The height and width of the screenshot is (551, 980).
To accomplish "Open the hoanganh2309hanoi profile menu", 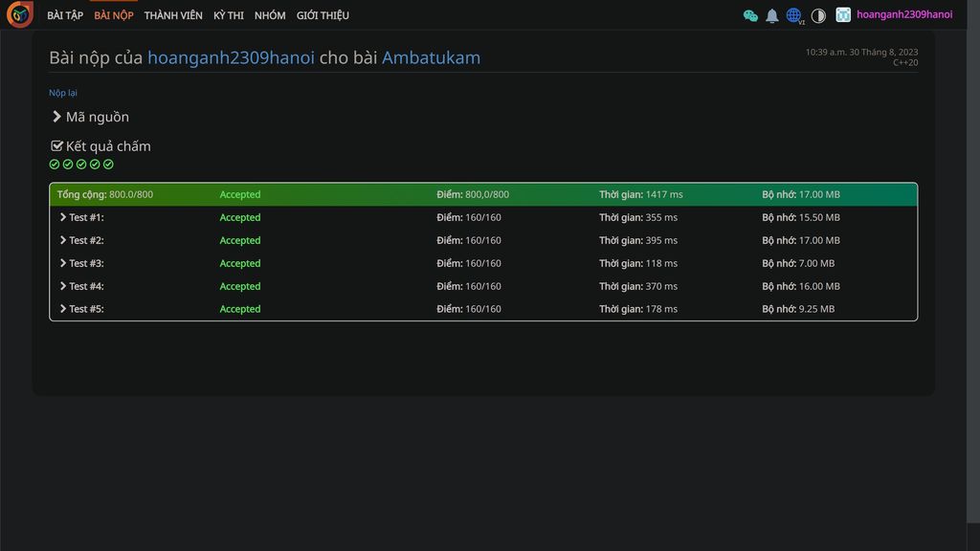I will 904,14.
